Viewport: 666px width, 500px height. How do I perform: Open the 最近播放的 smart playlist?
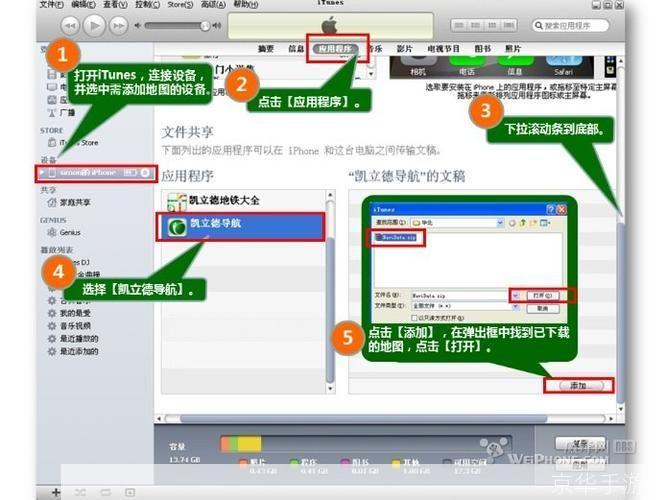[79, 339]
